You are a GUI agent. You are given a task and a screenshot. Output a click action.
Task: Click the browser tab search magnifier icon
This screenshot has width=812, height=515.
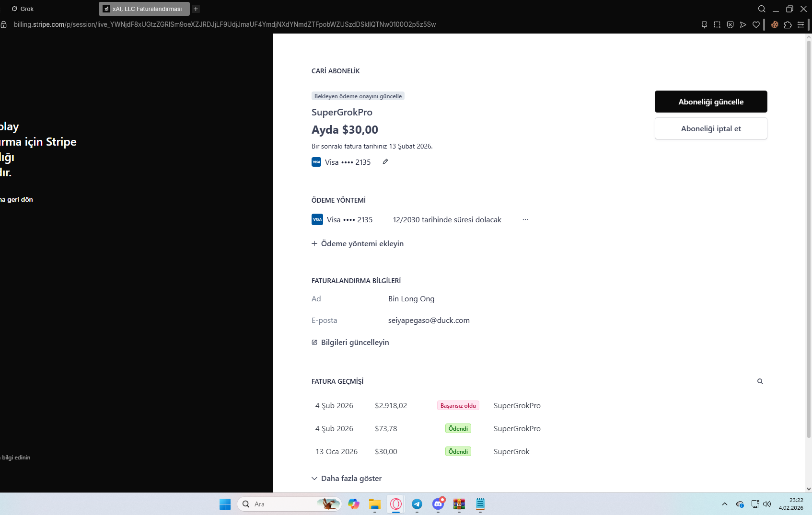tap(762, 9)
